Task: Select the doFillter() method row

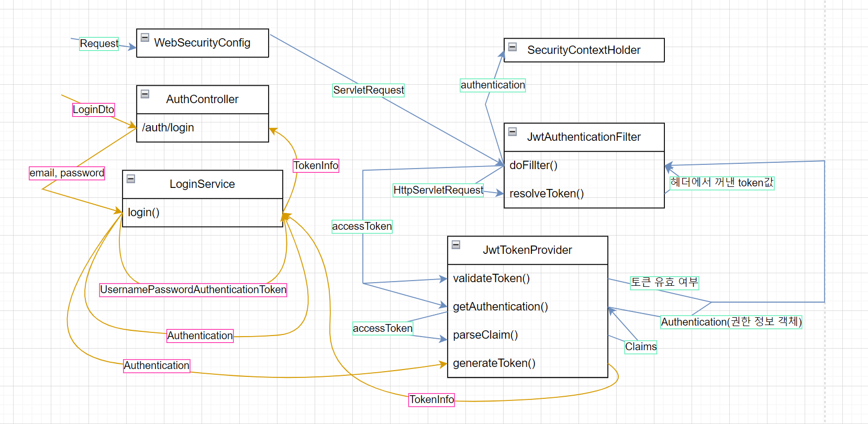Action: coord(584,165)
